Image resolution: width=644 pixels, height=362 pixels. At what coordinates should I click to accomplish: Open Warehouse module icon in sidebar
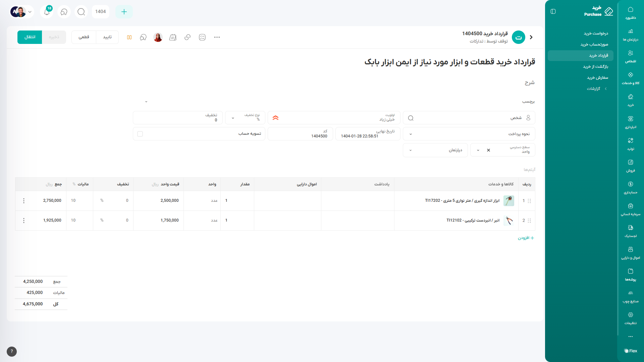[630, 122]
